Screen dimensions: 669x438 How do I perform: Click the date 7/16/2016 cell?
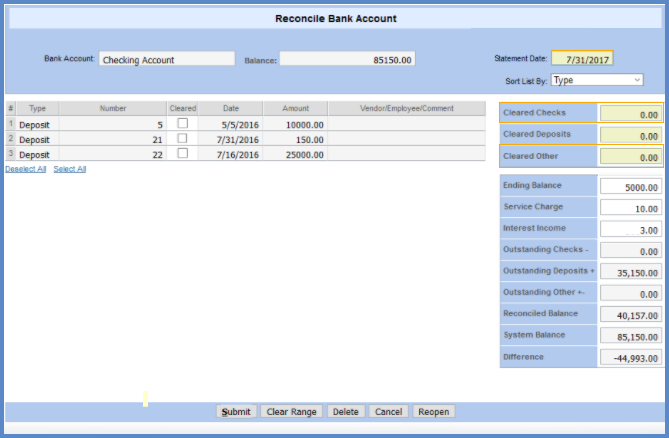pyautogui.click(x=231, y=154)
